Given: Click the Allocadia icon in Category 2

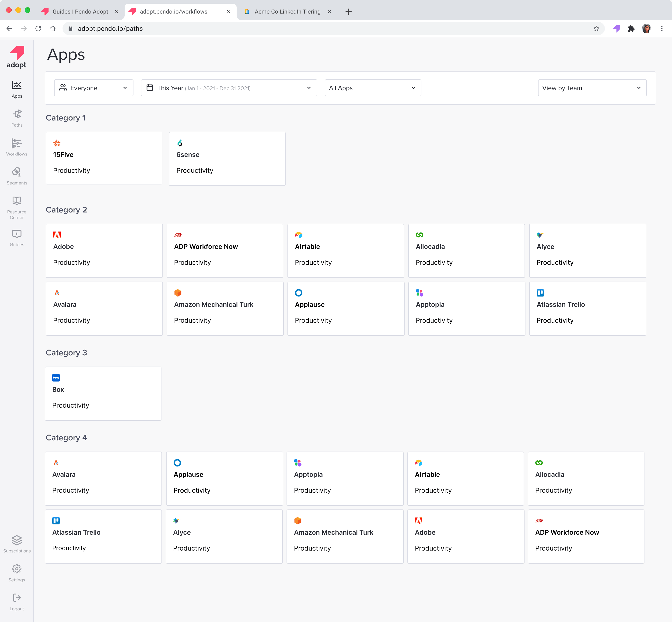Looking at the screenshot, I should [419, 235].
